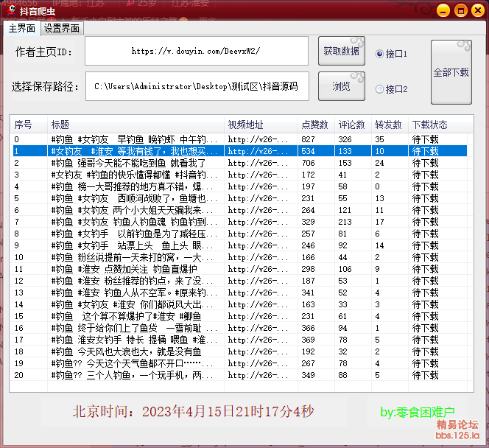This screenshot has height=448, width=489.
Task: Click the 浏览 button
Action: click(x=342, y=86)
